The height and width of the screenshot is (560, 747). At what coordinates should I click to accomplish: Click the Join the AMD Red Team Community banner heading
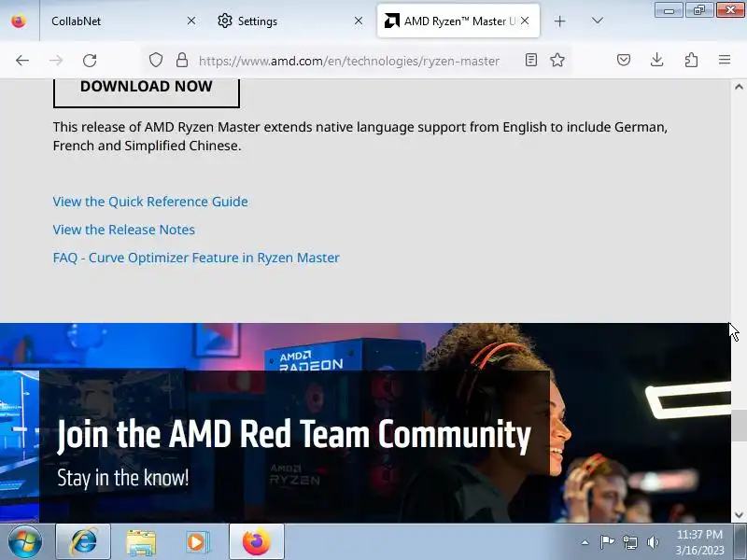pos(294,435)
